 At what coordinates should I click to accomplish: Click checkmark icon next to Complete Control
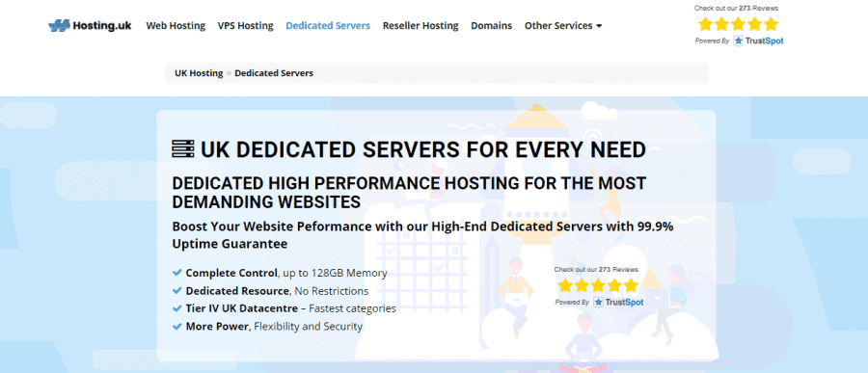[x=177, y=273]
